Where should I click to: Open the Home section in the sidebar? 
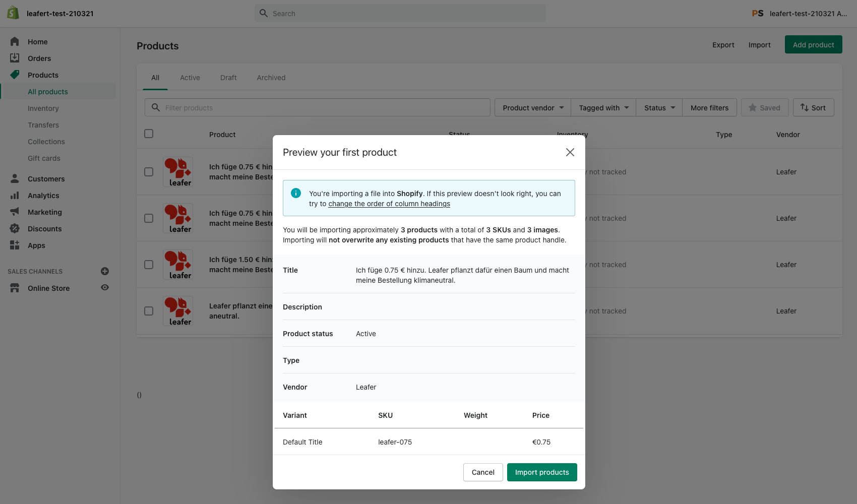click(x=37, y=41)
